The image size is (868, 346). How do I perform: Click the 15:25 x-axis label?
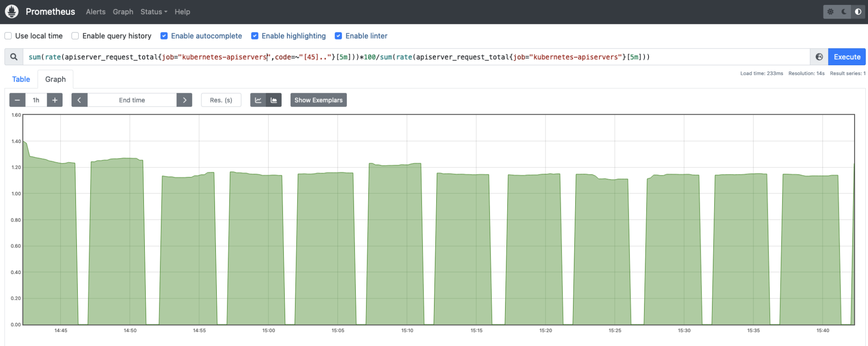[615, 330]
